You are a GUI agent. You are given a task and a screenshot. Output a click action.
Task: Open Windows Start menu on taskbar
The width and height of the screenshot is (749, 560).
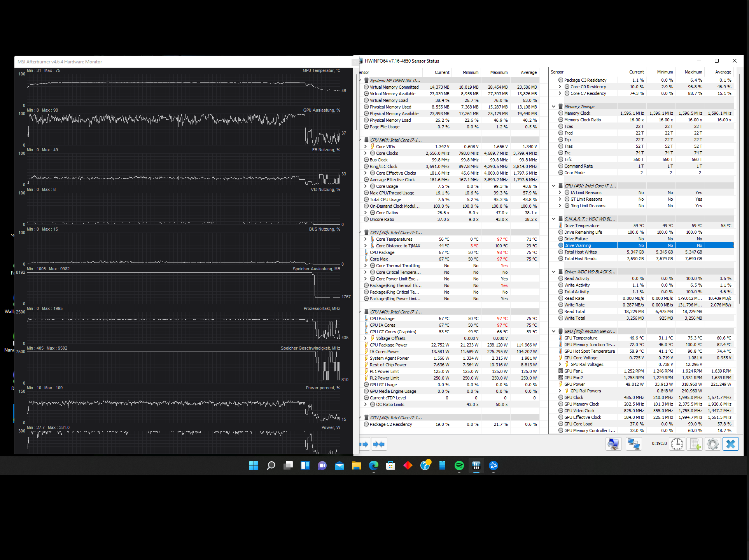(x=254, y=465)
